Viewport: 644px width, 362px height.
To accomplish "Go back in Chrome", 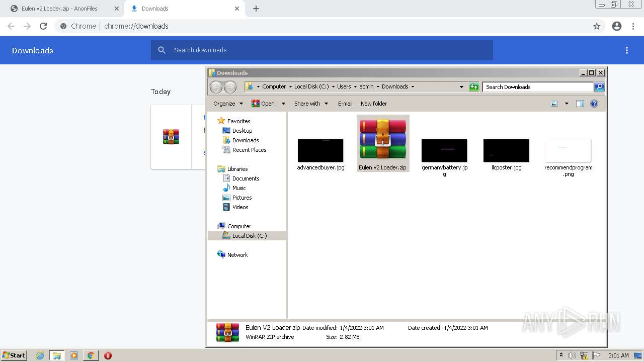I will tap(11, 26).
